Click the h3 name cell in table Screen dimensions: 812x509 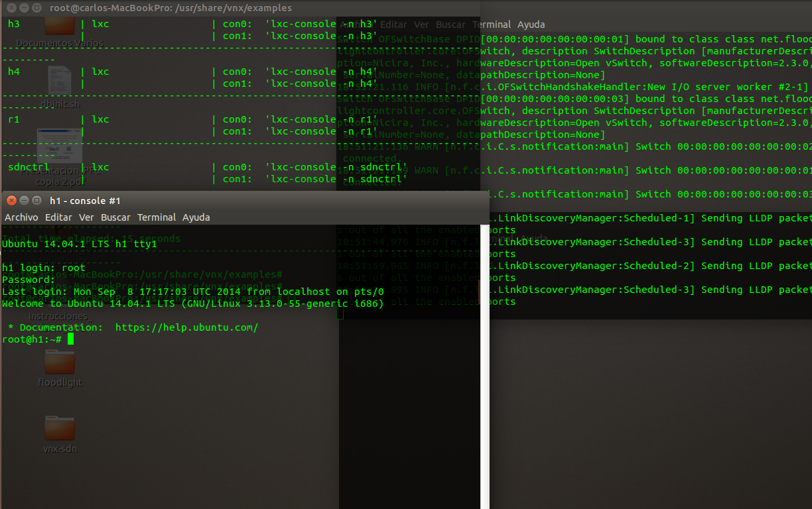pyautogui.click(x=14, y=24)
